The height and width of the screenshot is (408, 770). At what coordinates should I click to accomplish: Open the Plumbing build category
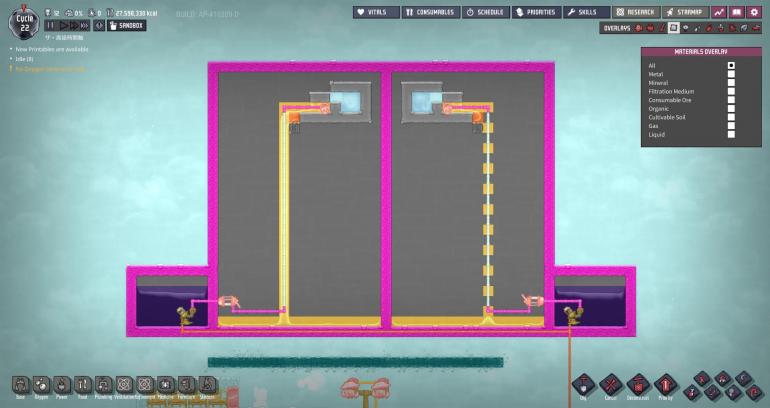point(103,386)
